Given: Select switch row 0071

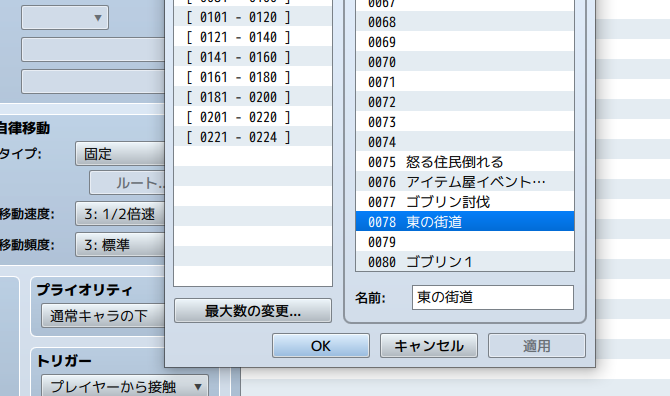Looking at the screenshot, I should [x=464, y=82].
